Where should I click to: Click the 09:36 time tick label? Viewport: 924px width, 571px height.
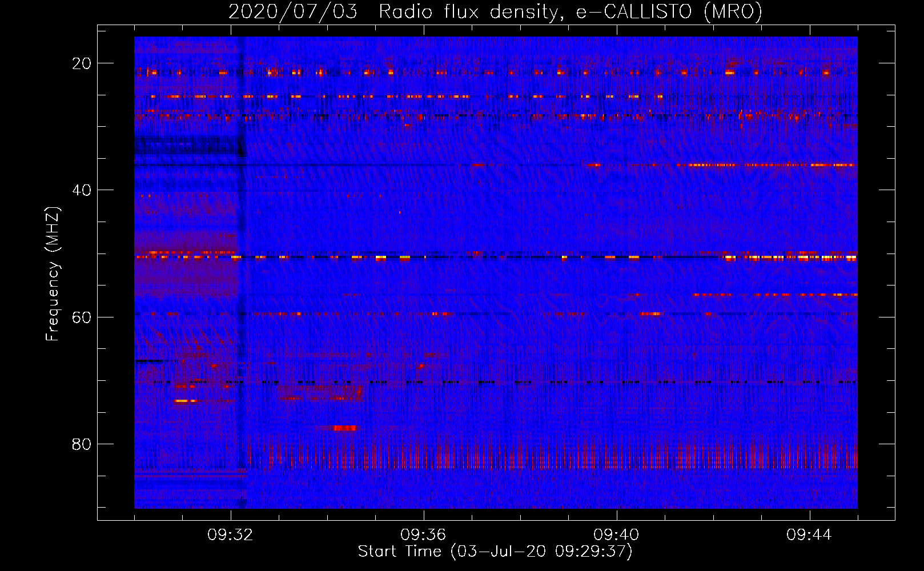click(423, 535)
